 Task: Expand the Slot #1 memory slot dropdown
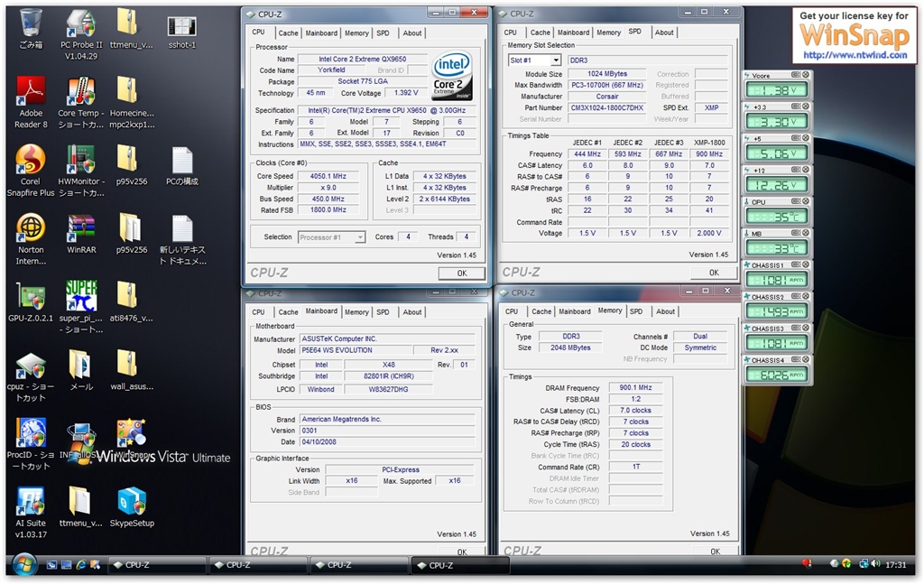point(555,60)
